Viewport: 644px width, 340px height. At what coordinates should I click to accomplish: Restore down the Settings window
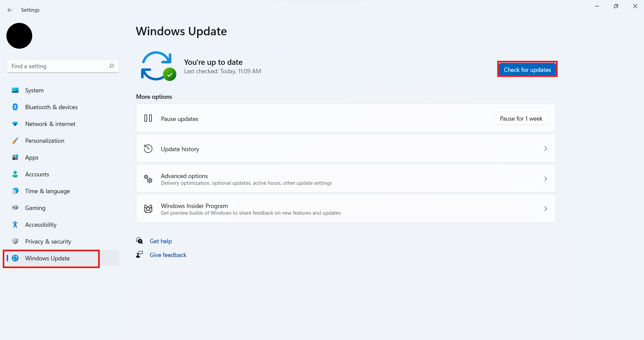pyautogui.click(x=616, y=6)
